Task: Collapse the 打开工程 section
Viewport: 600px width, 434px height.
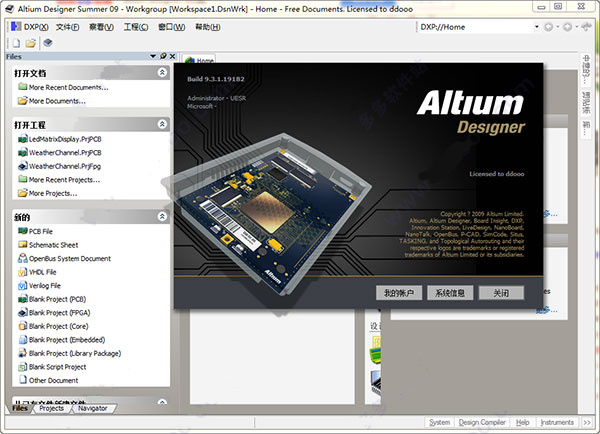Action: click(162, 124)
